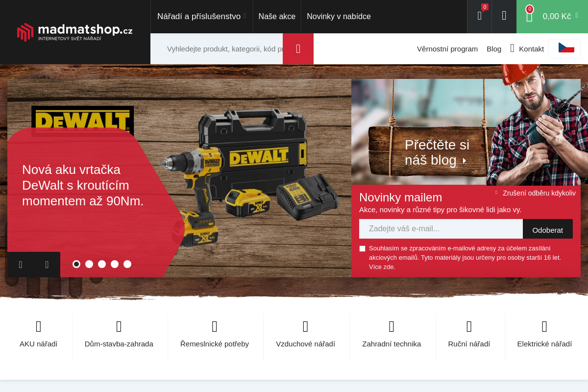The image size is (588, 392).
Task: Open the madmatshop.cz logo homepage
Action: tap(74, 32)
